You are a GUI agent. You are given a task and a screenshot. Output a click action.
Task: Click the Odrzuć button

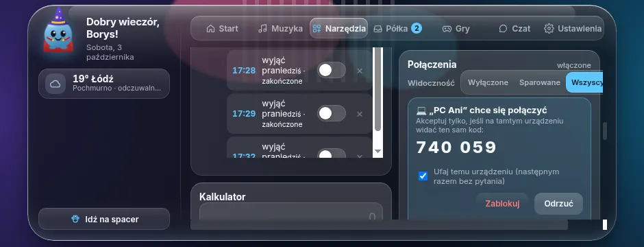click(x=558, y=204)
